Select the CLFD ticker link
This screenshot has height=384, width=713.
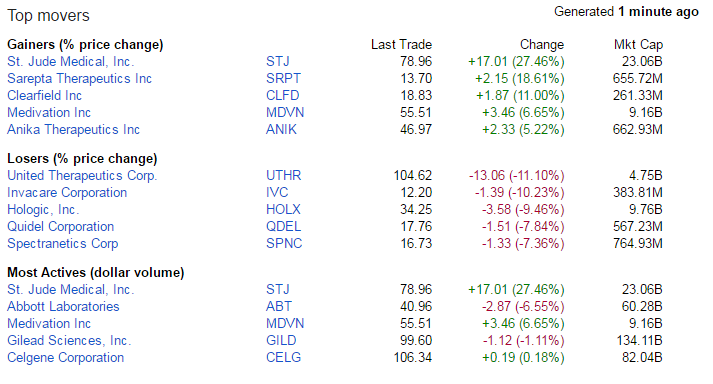coord(282,96)
